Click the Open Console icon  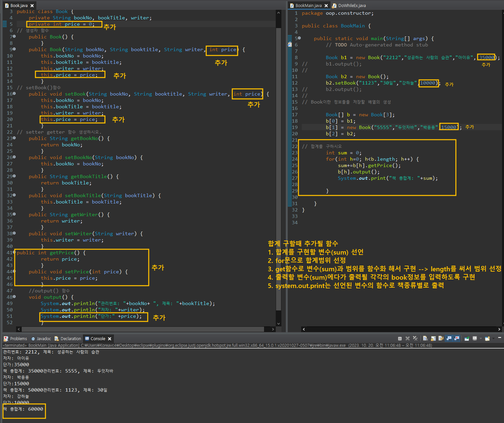pos(487,338)
